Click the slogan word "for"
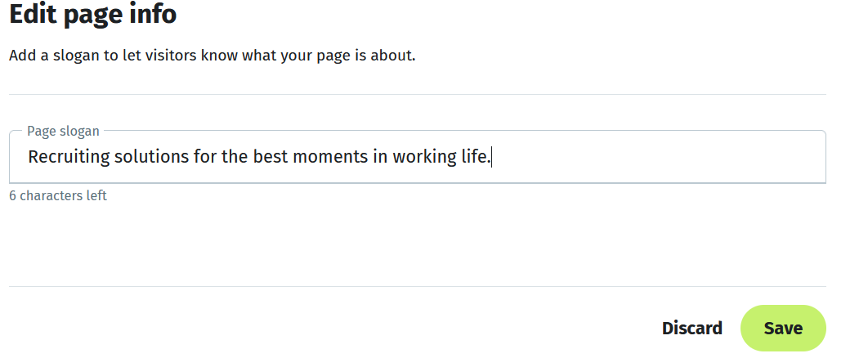Screen dimensions: 868x358 204,157
